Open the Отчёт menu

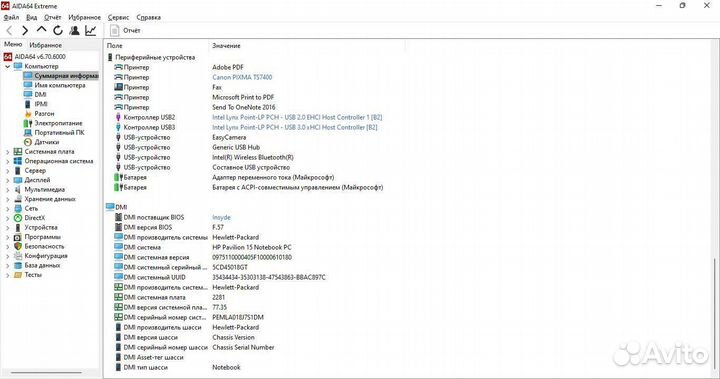tap(52, 17)
